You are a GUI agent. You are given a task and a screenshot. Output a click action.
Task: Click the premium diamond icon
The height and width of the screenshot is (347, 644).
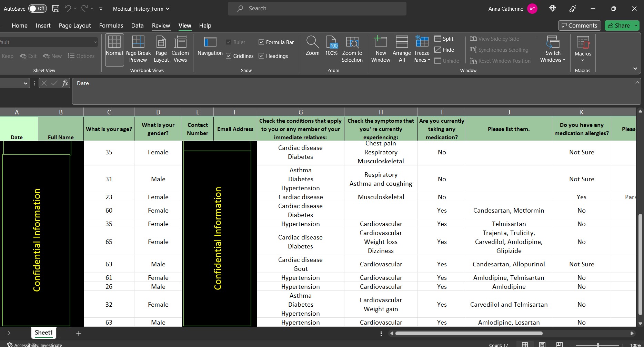click(x=553, y=9)
